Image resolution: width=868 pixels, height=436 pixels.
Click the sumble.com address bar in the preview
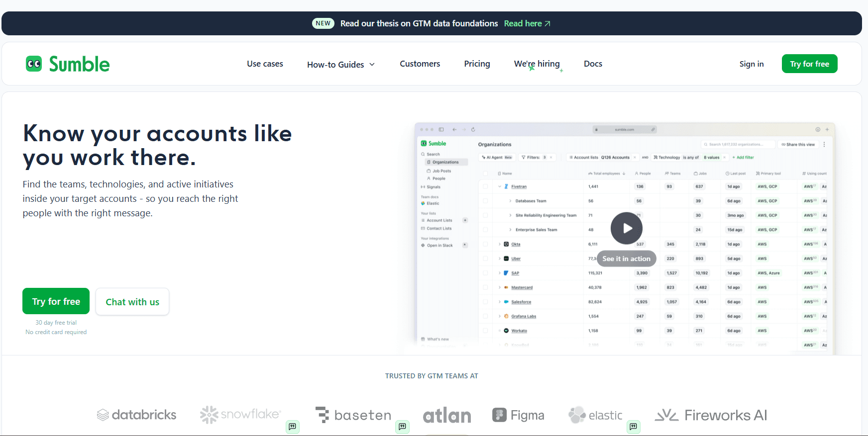pos(625,130)
